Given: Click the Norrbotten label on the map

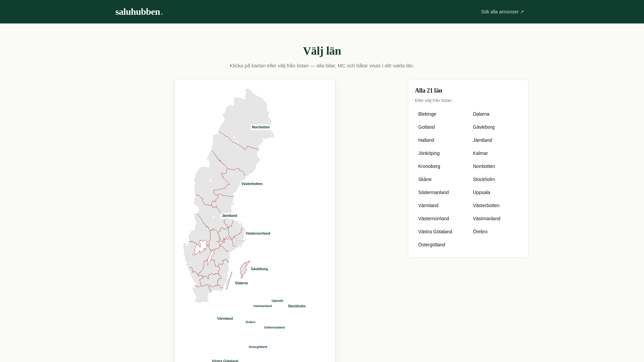Looking at the screenshot, I should click(261, 127).
